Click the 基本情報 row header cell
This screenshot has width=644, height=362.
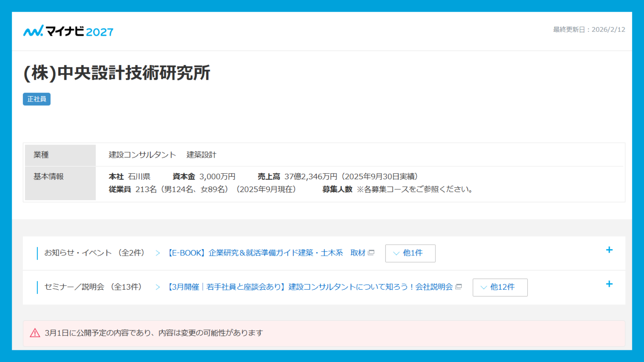click(60, 183)
